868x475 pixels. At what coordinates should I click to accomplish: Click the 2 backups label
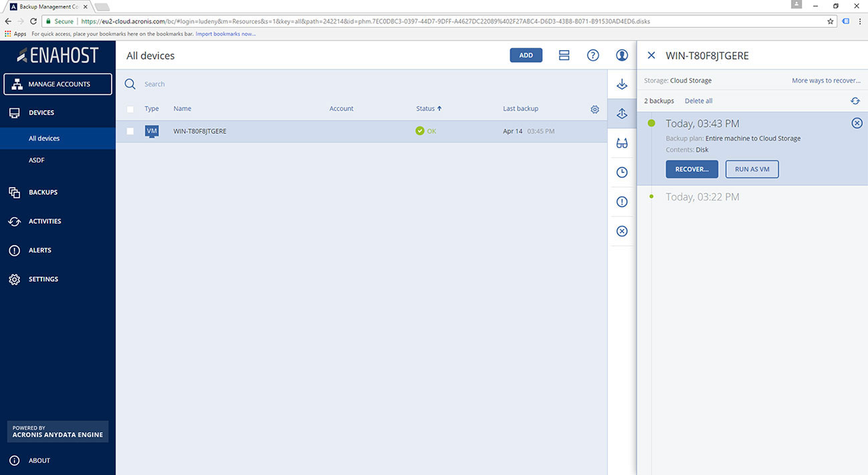(659, 101)
